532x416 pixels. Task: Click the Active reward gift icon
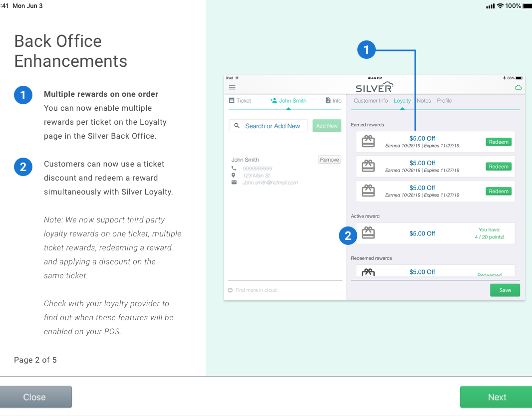368,232
